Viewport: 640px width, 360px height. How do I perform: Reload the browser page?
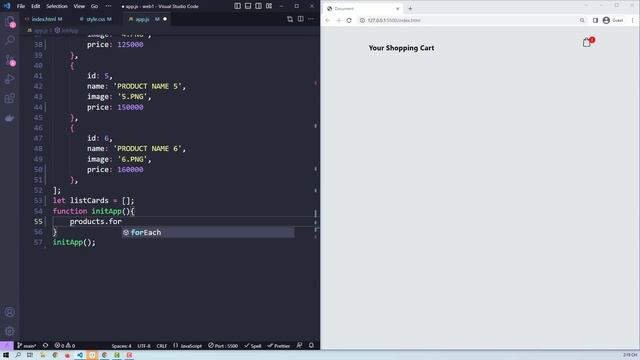click(349, 20)
